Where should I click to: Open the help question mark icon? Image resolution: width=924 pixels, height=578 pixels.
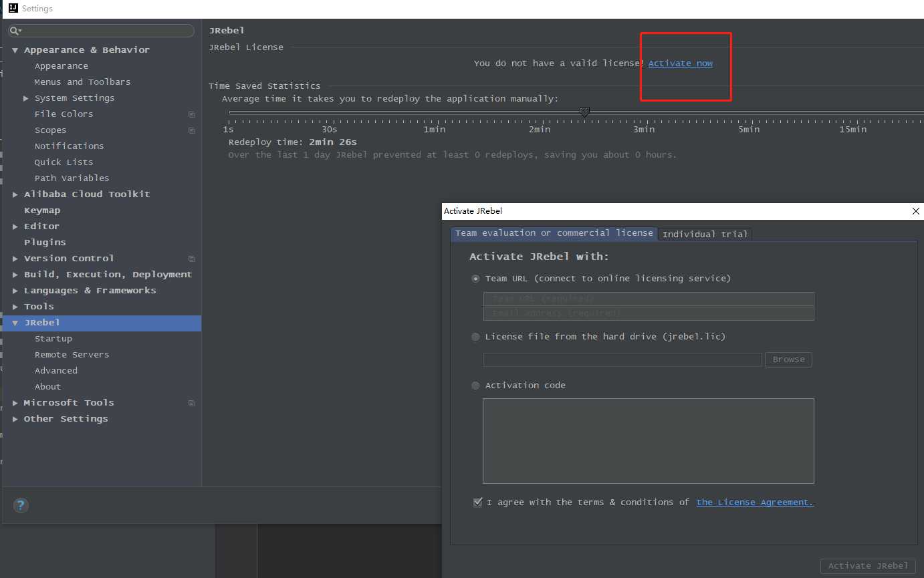click(x=21, y=505)
